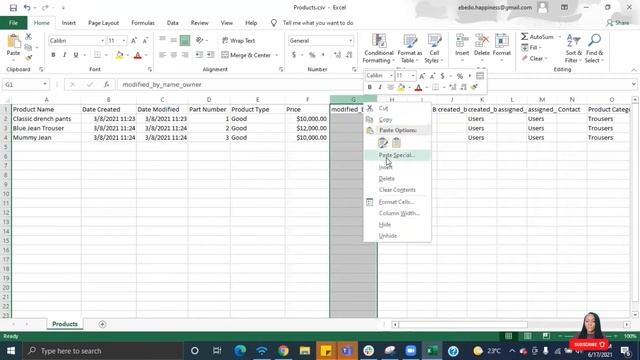The height and width of the screenshot is (360, 640).
Task: Click Bold in the mini toolbar
Action: (370, 87)
